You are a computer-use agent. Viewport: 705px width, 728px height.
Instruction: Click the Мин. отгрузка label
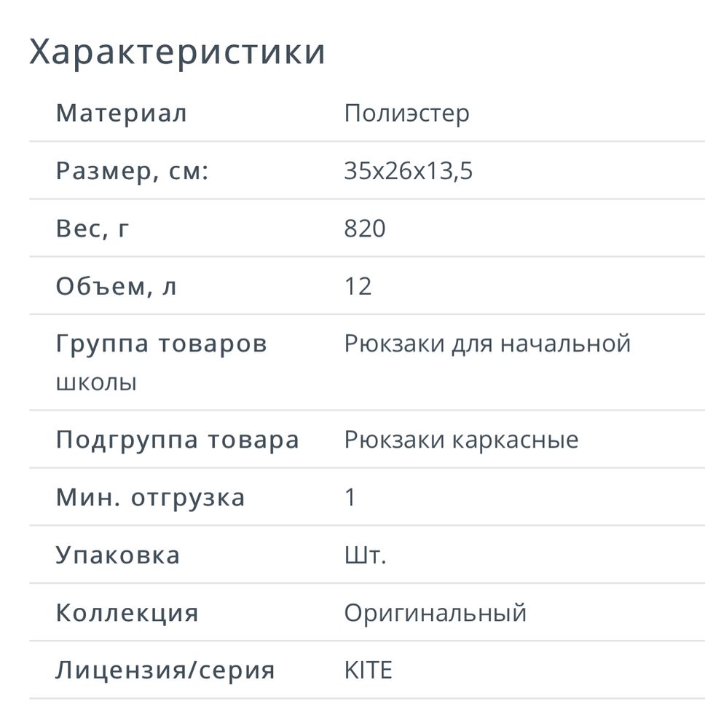tap(151, 497)
